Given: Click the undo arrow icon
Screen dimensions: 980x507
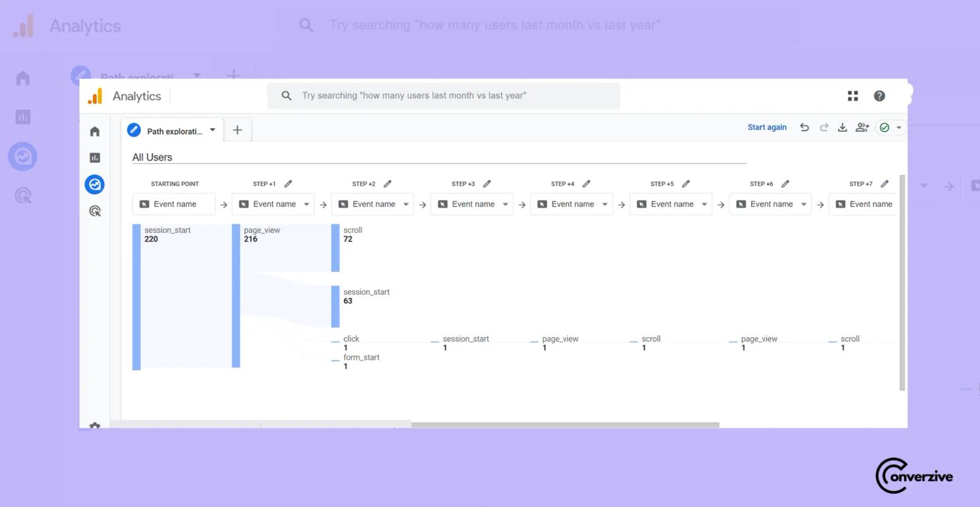Looking at the screenshot, I should tap(804, 128).
